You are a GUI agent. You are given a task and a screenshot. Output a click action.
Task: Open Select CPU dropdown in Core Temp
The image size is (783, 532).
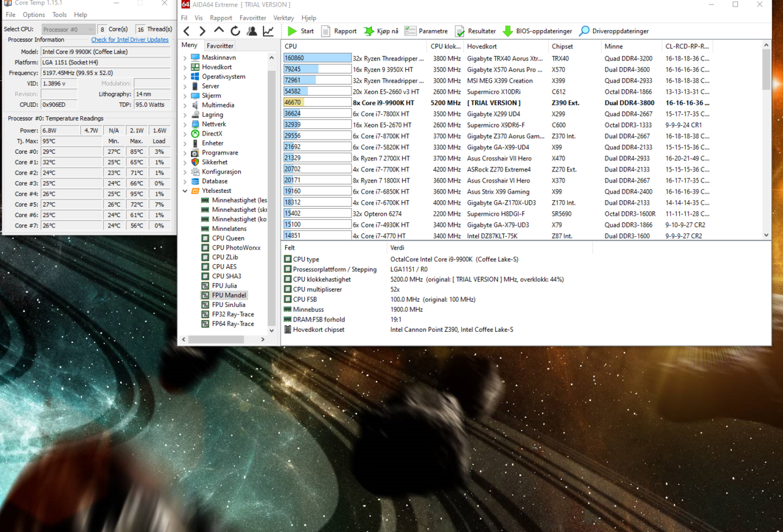(69, 29)
